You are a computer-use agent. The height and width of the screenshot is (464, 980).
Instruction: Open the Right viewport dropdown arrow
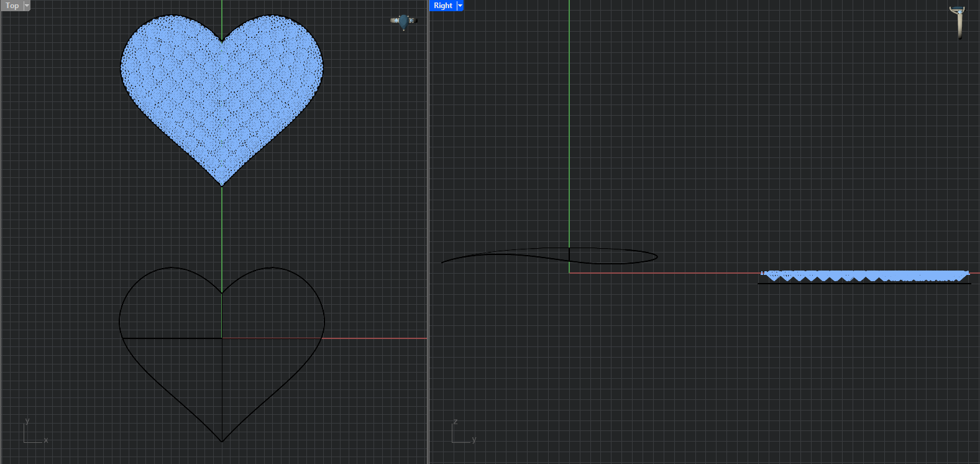tap(460, 6)
